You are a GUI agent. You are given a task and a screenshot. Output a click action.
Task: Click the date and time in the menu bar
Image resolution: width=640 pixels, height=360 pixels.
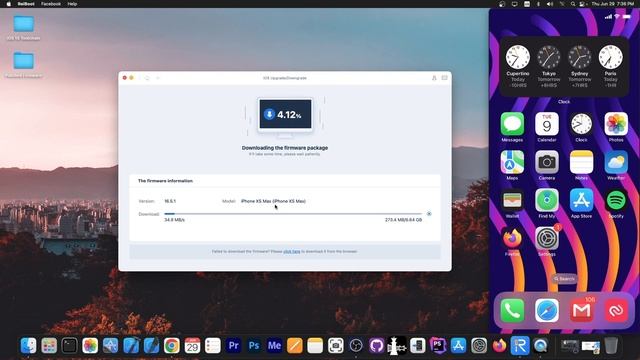(x=613, y=4)
